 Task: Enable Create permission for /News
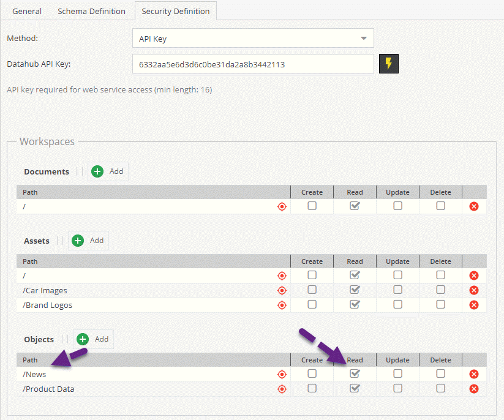312,373
